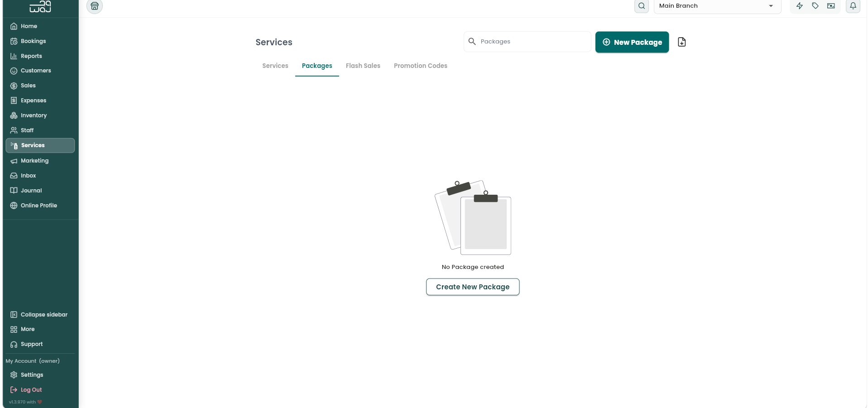The image size is (868, 408).
Task: Click the New Package button
Action: 632,42
